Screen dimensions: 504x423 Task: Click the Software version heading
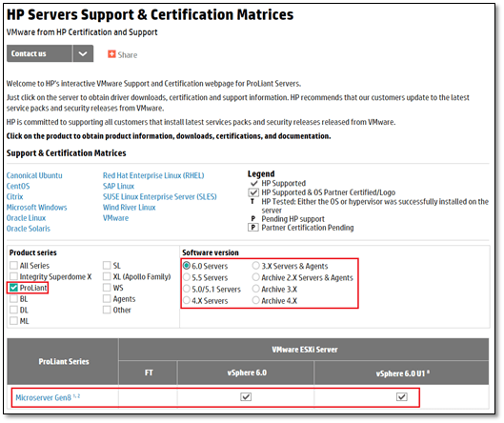click(211, 252)
